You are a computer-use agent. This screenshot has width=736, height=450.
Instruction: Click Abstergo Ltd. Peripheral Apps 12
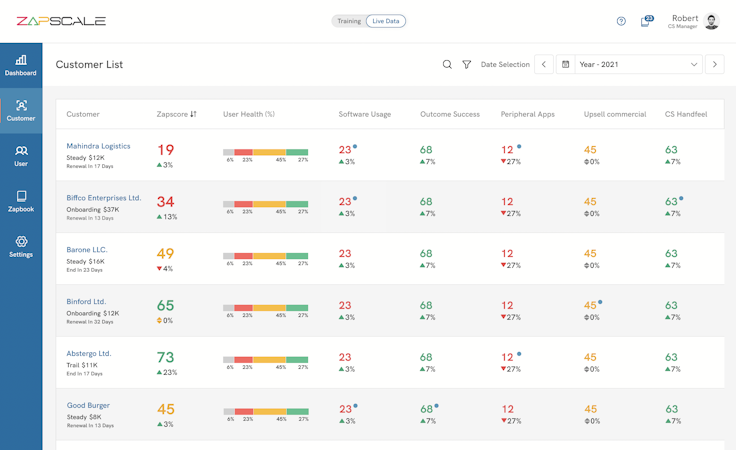507,358
